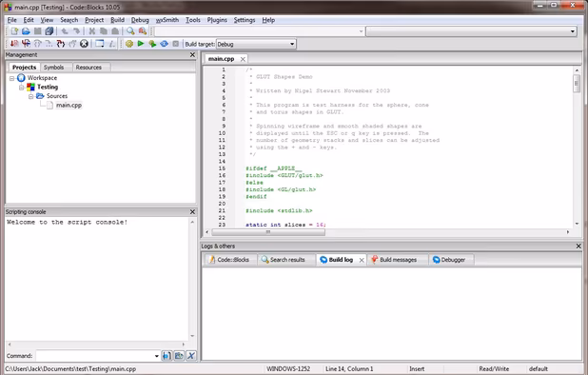Open Replace with the toolbar icon
The width and height of the screenshot is (588, 375).
(x=143, y=31)
